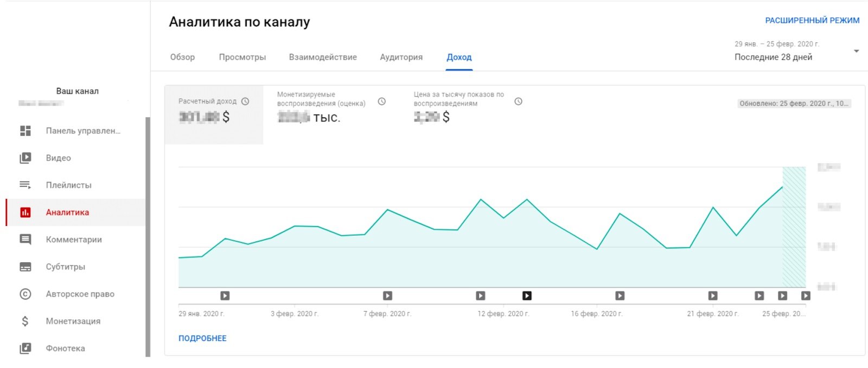Click video marker near 16 февр. 2020 label
Viewport: 868px width, 368px height.
point(620,295)
